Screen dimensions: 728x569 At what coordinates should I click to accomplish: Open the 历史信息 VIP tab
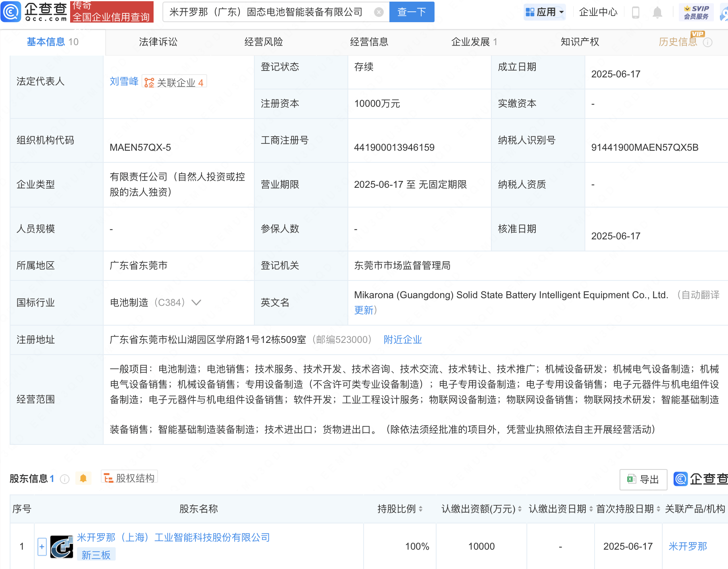(678, 42)
